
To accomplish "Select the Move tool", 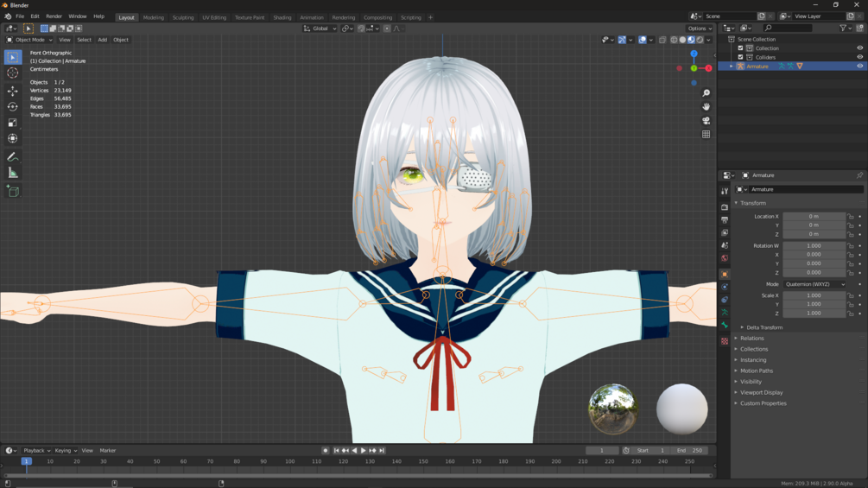I will pyautogui.click(x=13, y=91).
